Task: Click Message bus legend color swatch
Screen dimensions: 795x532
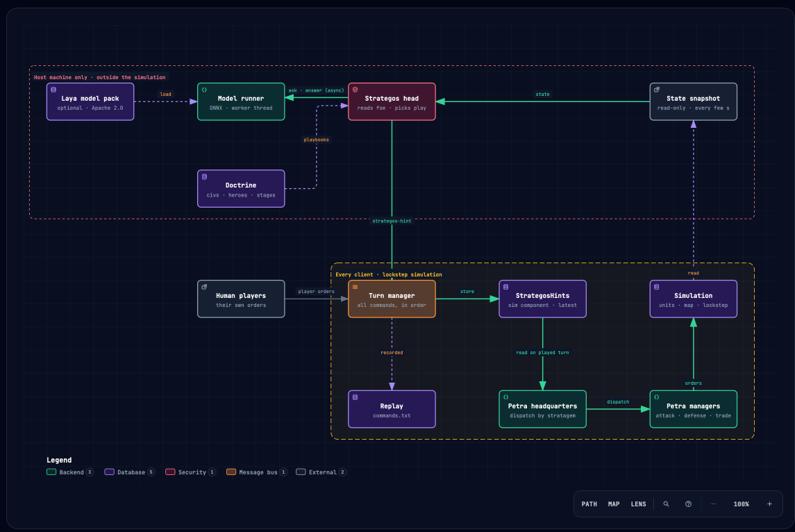Action: tap(231, 472)
